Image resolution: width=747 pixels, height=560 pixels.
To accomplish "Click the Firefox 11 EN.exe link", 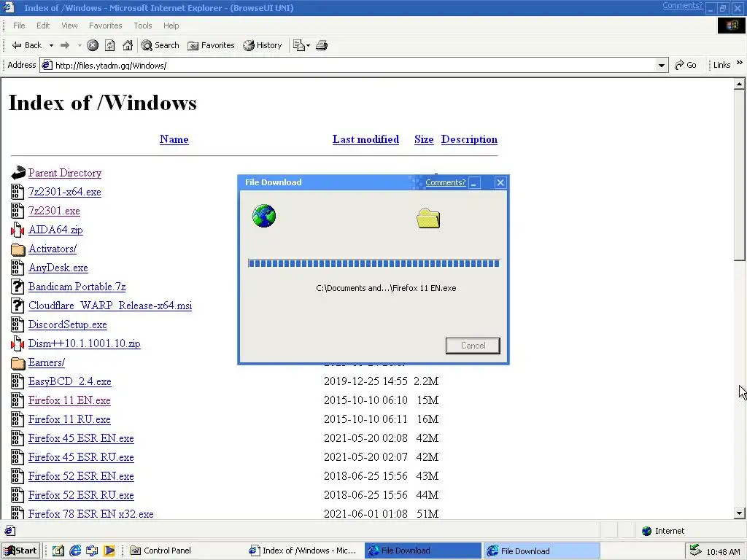I will 69,400.
